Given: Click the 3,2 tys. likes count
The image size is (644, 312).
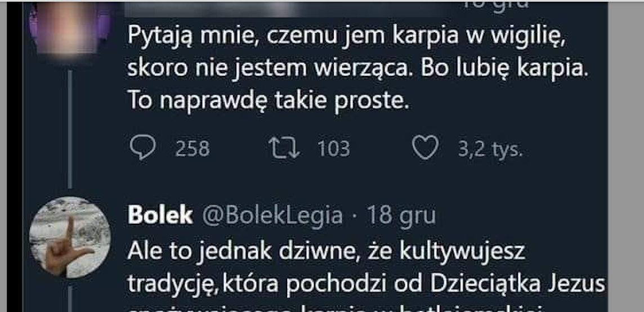Looking at the screenshot, I should coord(489,149).
